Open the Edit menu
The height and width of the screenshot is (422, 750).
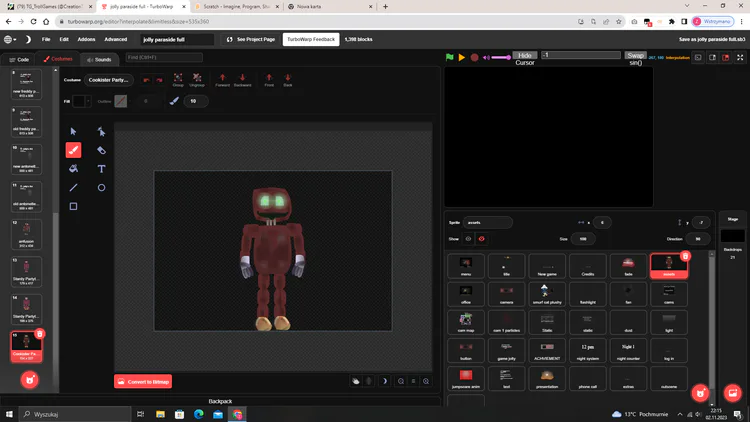point(64,39)
